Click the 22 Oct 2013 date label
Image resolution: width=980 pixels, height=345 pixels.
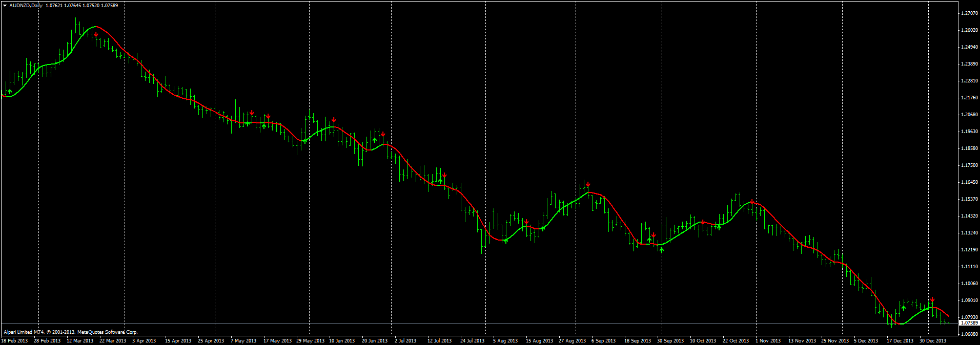coord(736,341)
